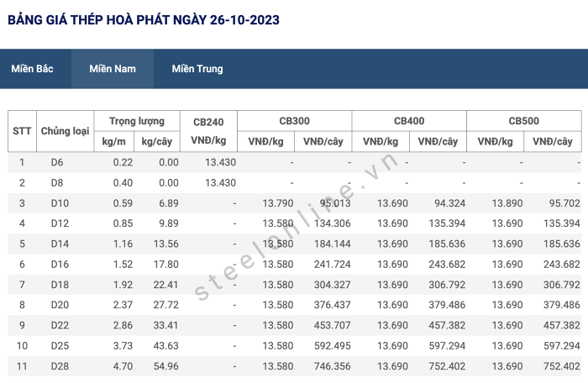
Task: Click the 9.89 kg/cây weight for D12
Action: click(169, 223)
